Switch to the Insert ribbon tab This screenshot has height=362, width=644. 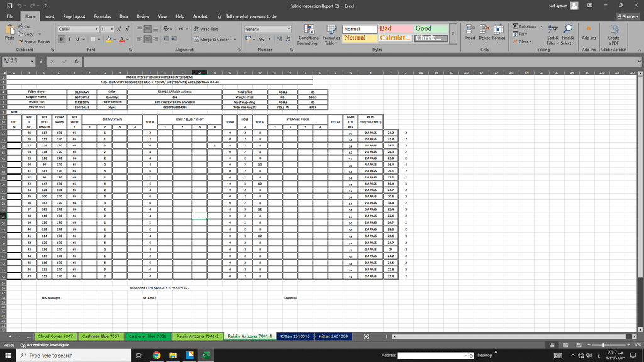tap(49, 16)
